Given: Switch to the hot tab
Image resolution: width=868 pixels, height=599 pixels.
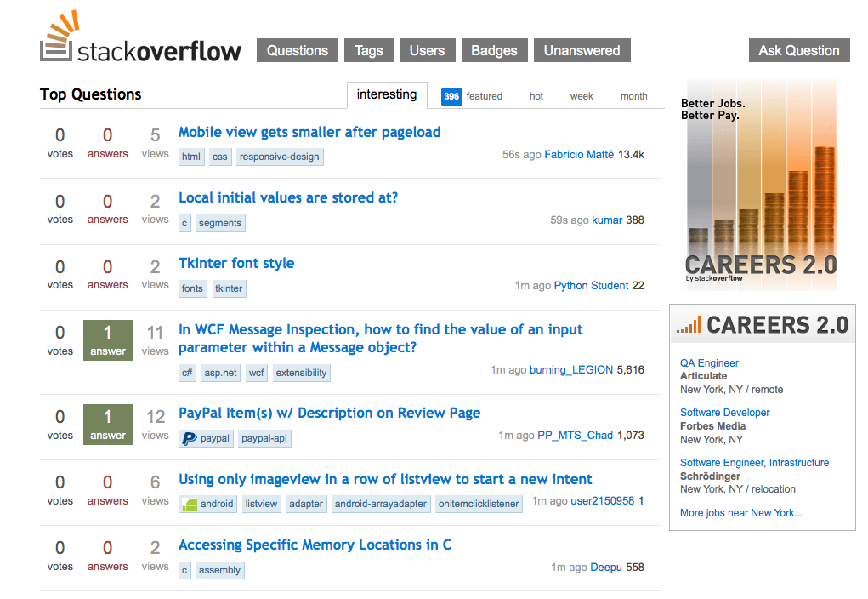Looking at the screenshot, I should (536, 96).
